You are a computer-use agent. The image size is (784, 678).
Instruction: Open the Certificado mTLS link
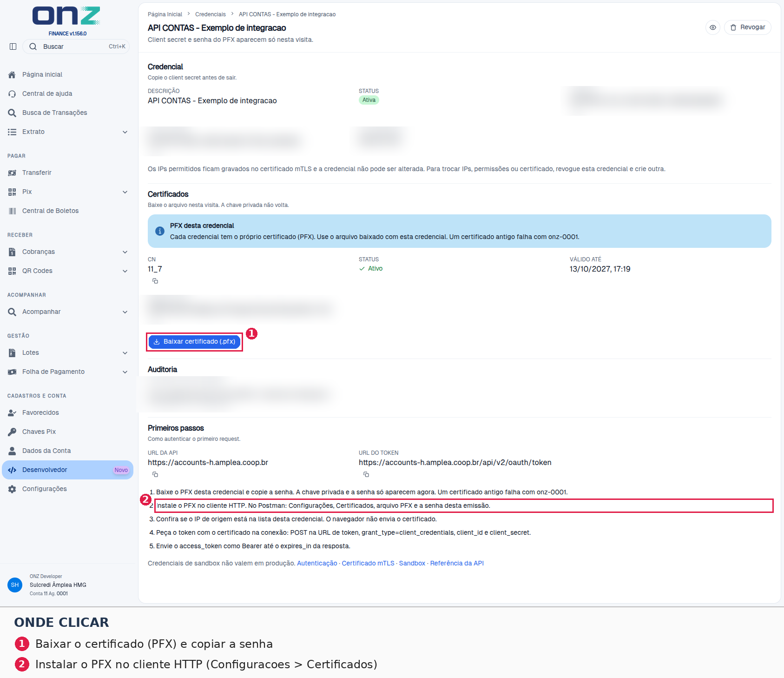(368, 563)
